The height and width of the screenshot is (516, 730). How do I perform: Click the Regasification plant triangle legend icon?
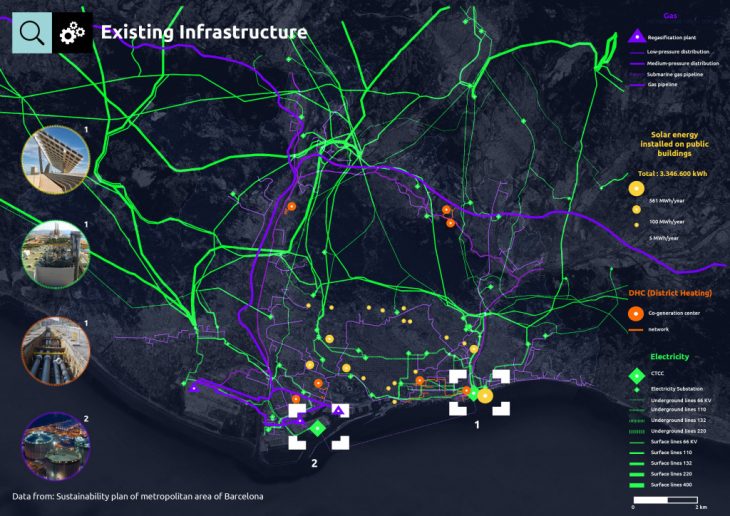point(635,36)
